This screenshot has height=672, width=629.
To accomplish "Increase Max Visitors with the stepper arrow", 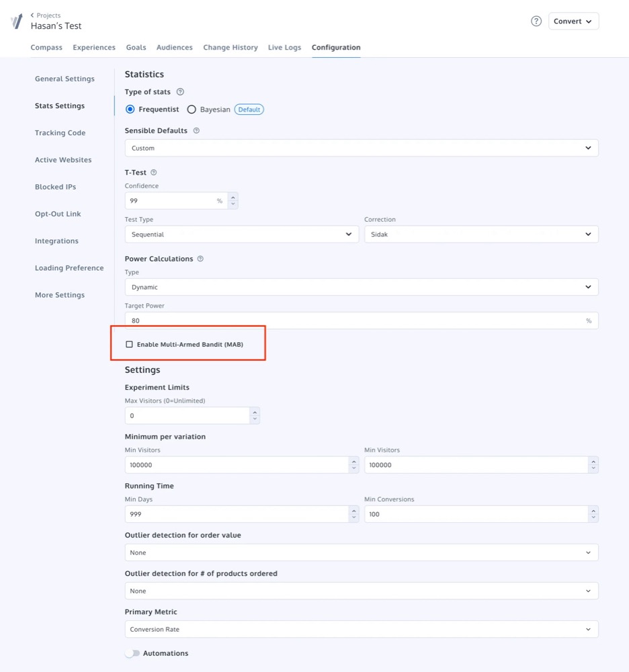I will click(x=255, y=412).
